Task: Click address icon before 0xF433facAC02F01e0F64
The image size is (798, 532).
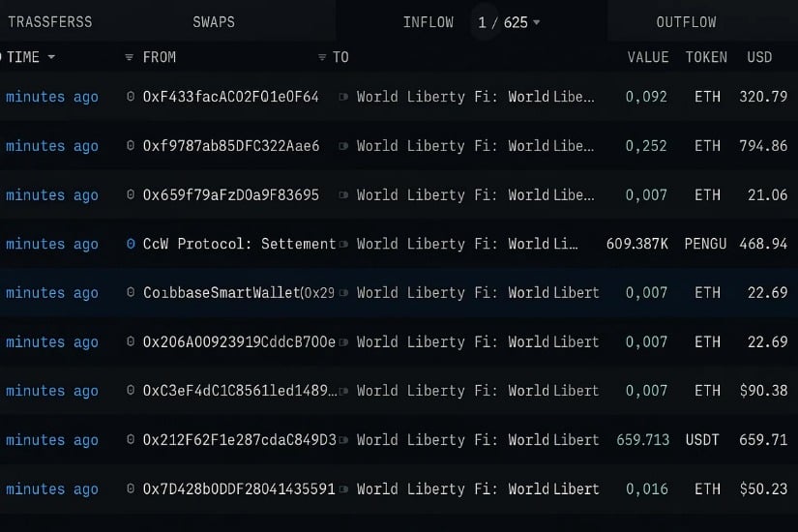Action: click(131, 97)
